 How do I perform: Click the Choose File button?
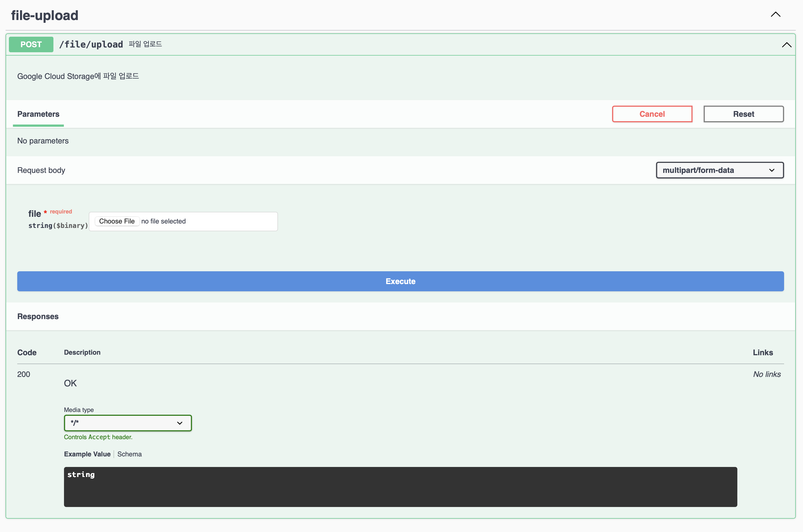(x=117, y=221)
